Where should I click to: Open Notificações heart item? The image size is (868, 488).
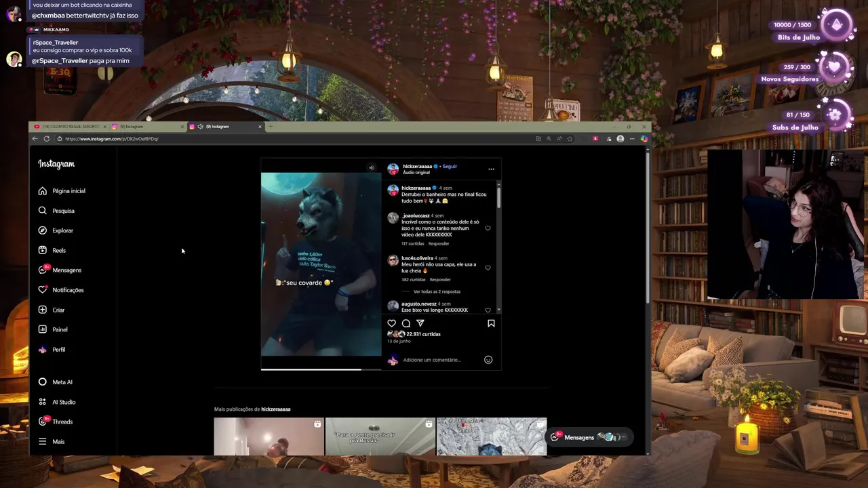coord(61,290)
